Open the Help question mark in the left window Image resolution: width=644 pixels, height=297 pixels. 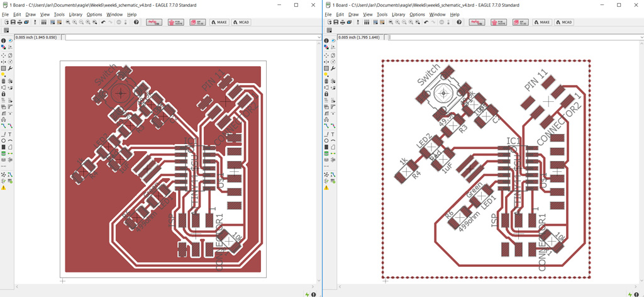[x=136, y=22]
